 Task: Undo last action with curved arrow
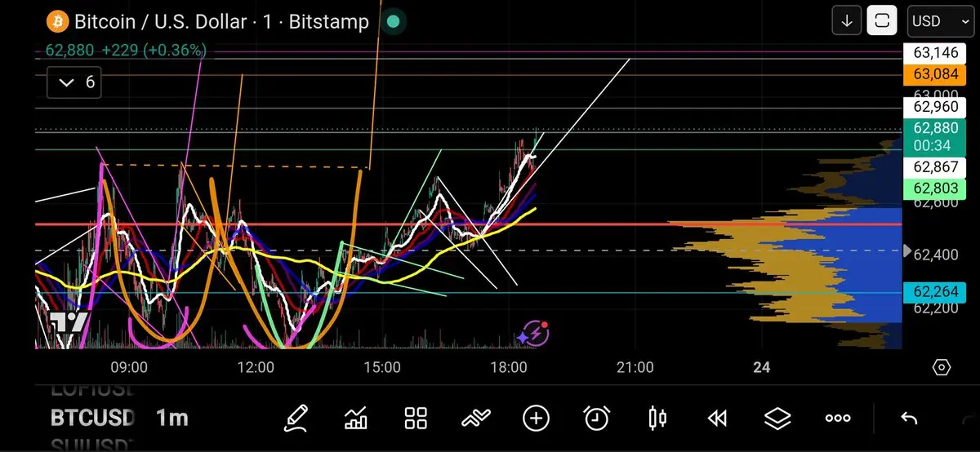pos(909,419)
